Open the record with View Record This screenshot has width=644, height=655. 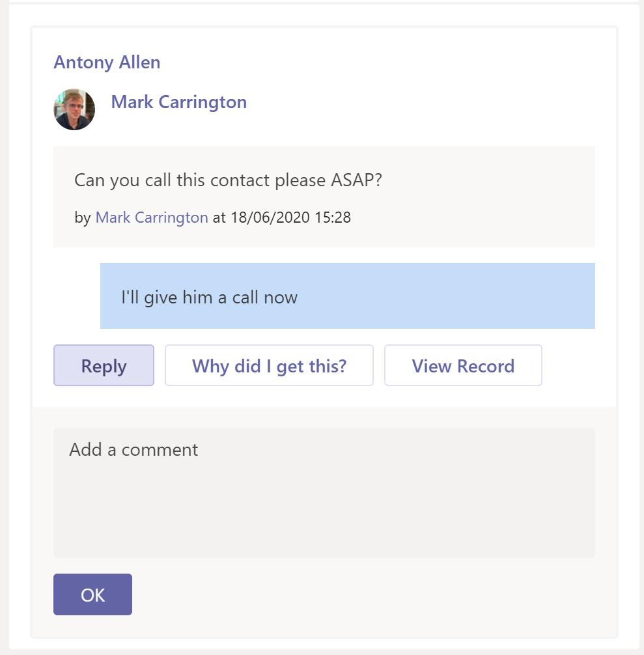click(463, 365)
